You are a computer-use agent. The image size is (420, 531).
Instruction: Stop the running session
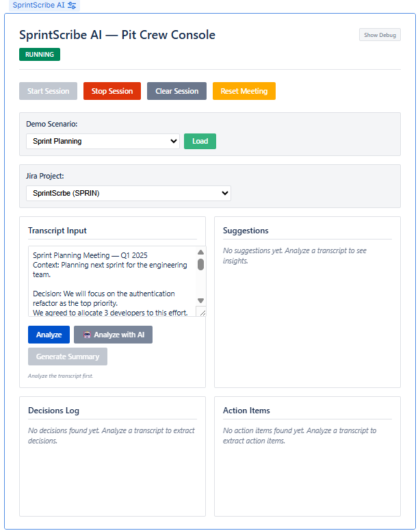pyautogui.click(x=112, y=91)
